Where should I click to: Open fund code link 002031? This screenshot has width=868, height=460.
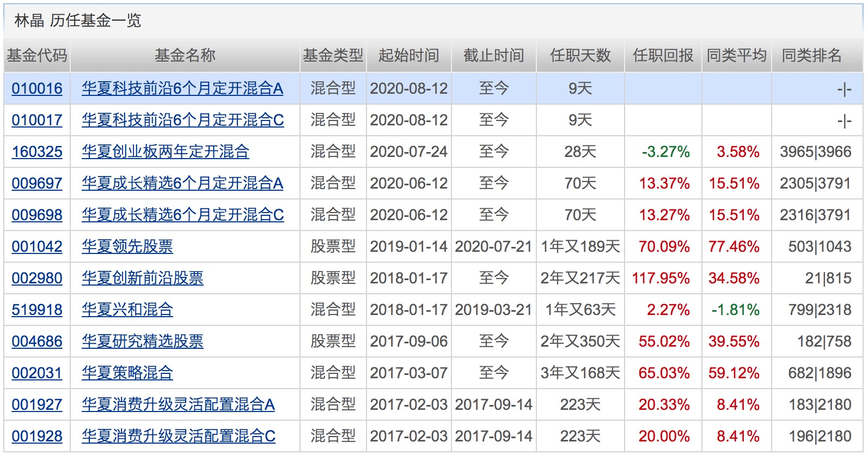point(37,373)
